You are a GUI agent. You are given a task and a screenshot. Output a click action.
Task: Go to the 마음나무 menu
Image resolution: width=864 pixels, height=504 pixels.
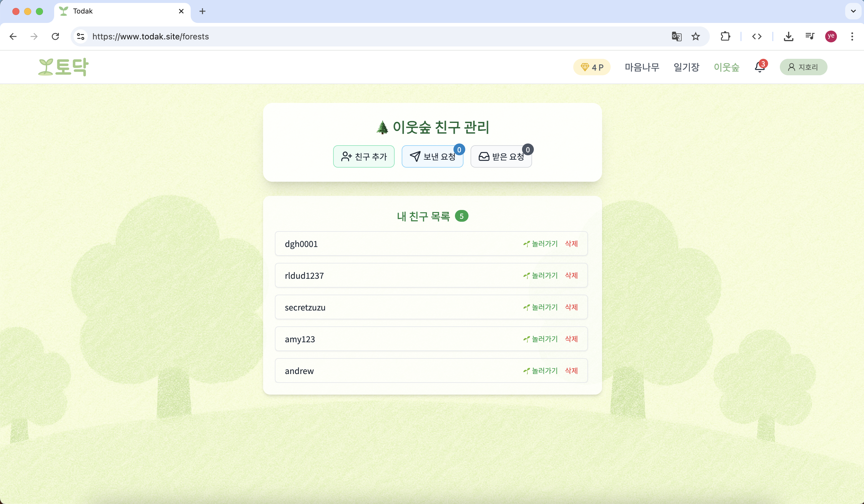coord(642,67)
